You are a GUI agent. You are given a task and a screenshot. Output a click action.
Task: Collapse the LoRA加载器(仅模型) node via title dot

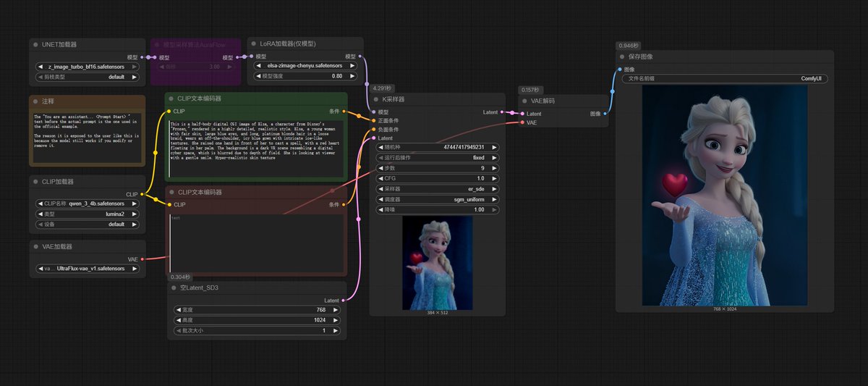coord(254,44)
